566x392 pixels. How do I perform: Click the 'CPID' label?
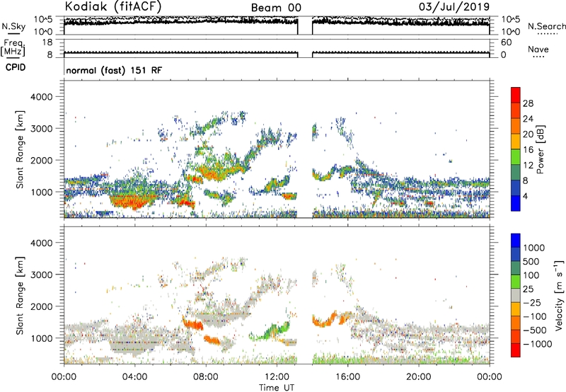click(16, 67)
